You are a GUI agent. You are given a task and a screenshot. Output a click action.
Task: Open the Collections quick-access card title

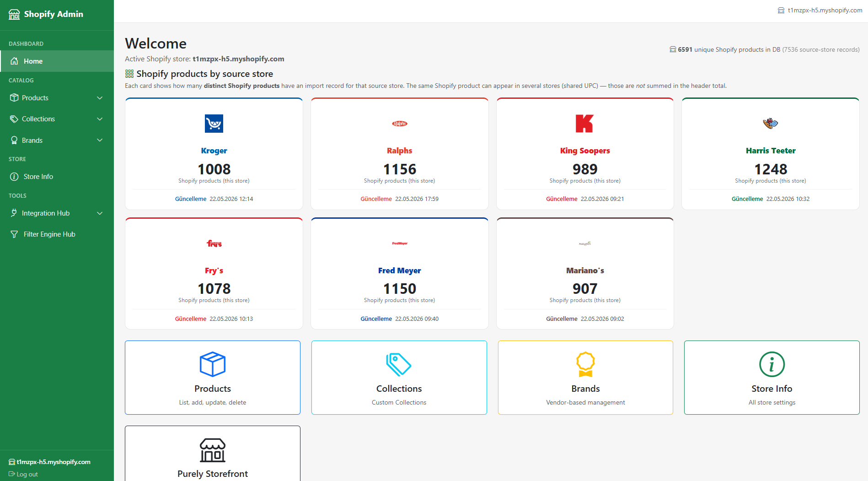click(x=399, y=389)
